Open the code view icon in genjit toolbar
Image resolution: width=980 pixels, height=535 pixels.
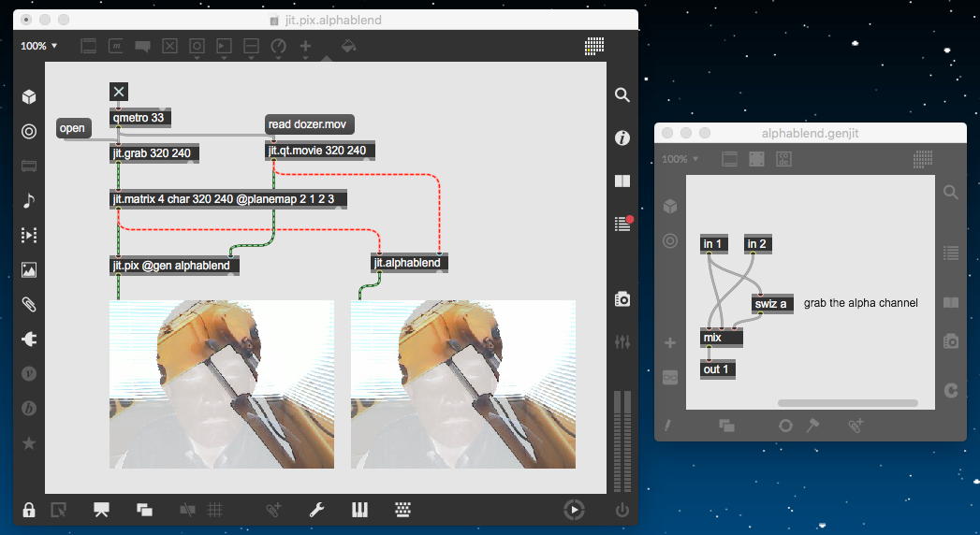coord(783,159)
